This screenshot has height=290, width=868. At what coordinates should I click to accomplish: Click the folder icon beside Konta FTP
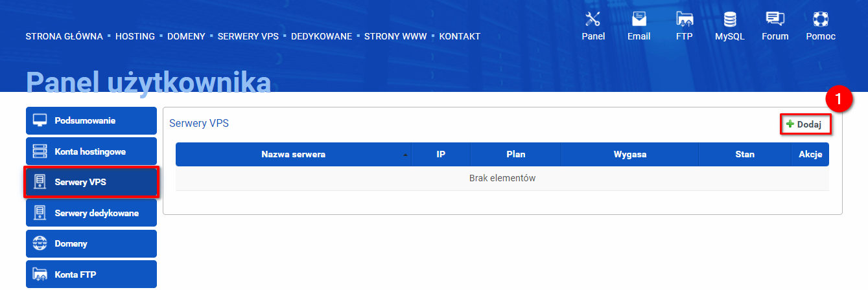(40, 274)
